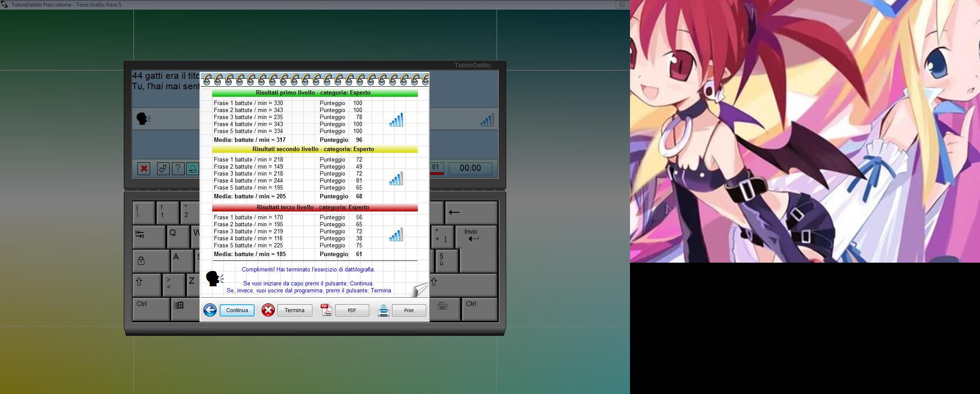This screenshot has height=394, width=980.
Task: Click the Adobe PDF icon
Action: point(326,310)
